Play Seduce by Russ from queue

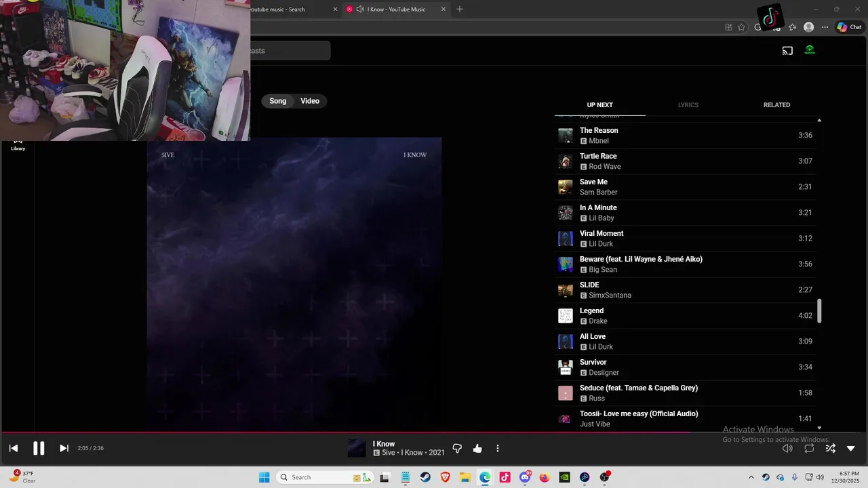[685, 393]
